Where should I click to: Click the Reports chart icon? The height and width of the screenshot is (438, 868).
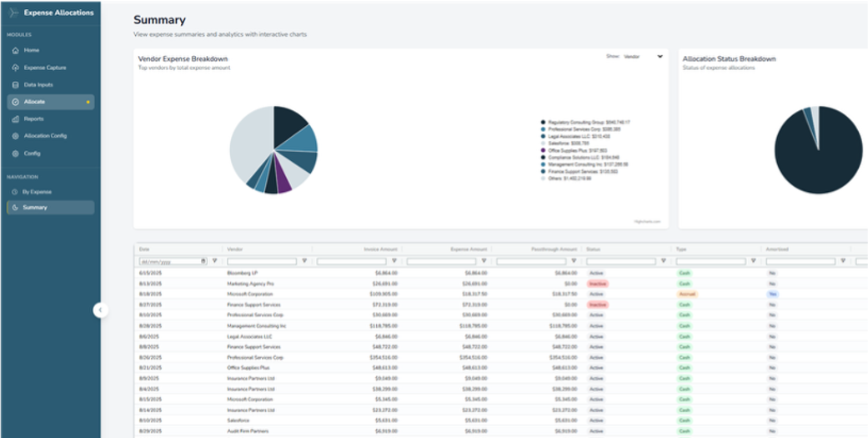[x=15, y=118]
